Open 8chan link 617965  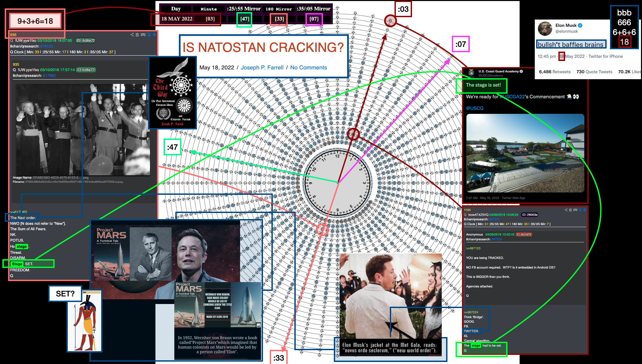tap(49, 75)
